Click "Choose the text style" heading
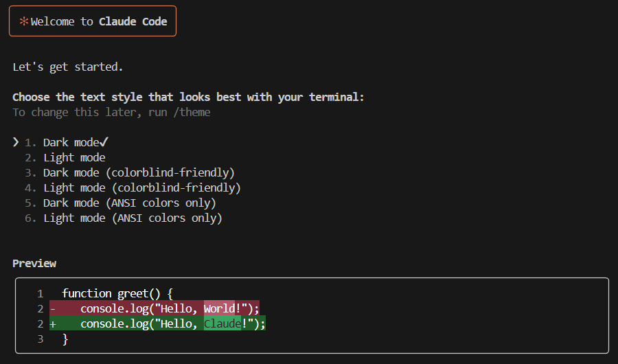 [x=188, y=97]
